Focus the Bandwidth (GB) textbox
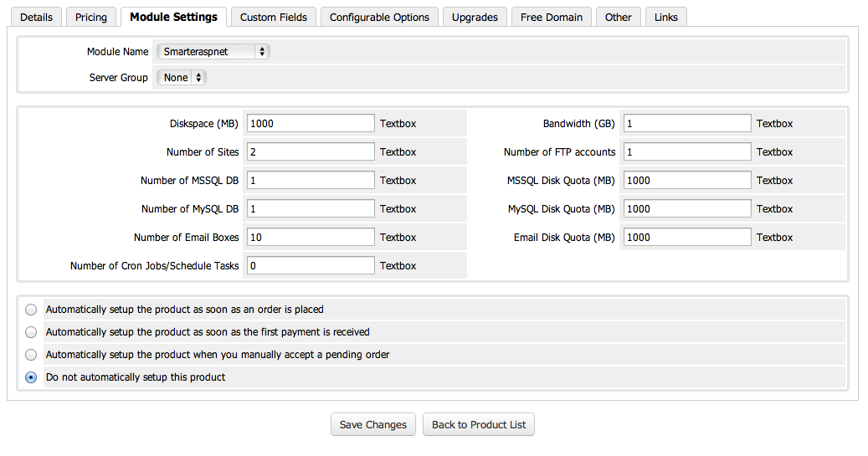 (x=686, y=124)
